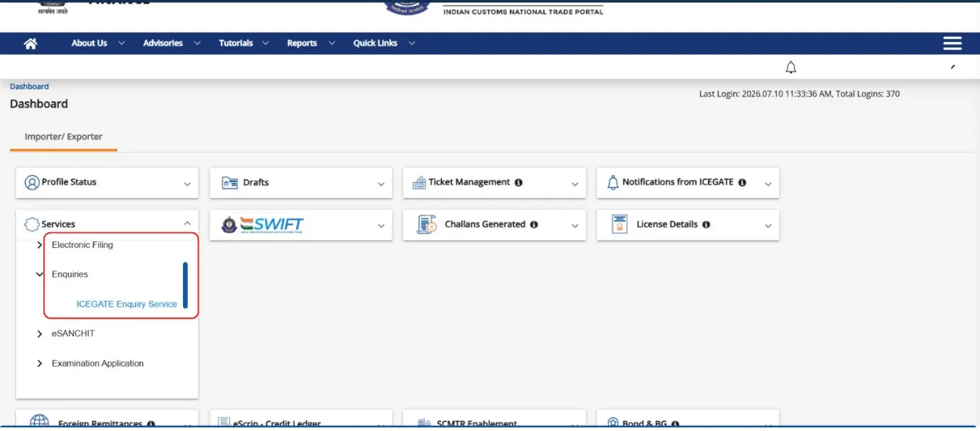
Task: Click Indian Customs National Trade Portal title
Action: pos(523,12)
